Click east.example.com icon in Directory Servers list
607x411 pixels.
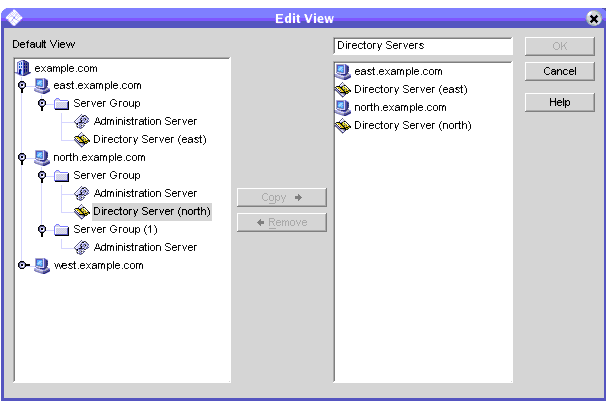tap(343, 72)
